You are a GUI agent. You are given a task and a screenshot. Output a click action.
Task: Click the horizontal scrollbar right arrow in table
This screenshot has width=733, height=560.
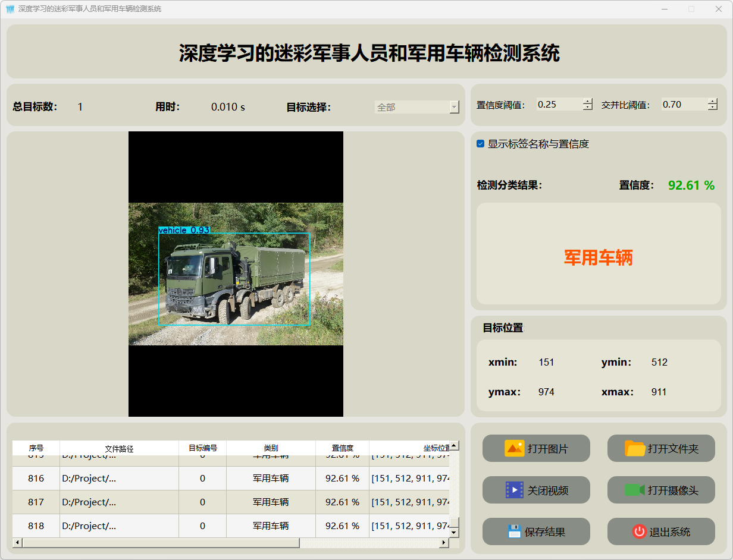pyautogui.click(x=443, y=542)
